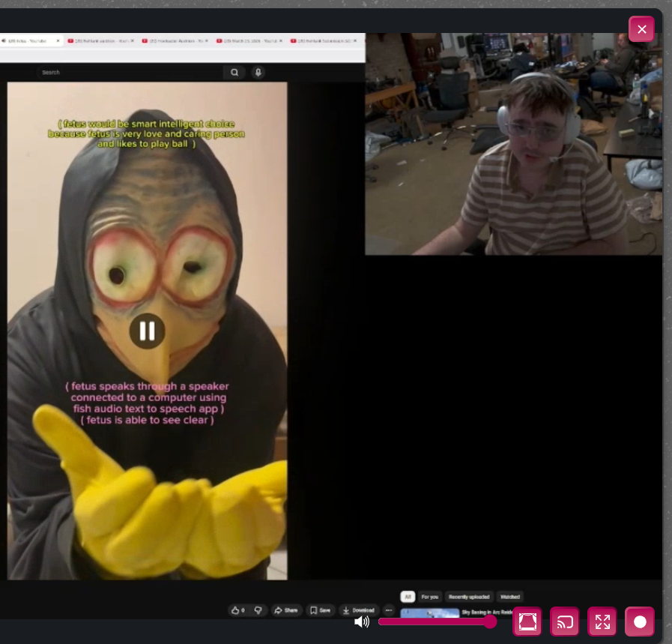
Task: Select the Recently uploaded filter chip
Action: (469, 597)
